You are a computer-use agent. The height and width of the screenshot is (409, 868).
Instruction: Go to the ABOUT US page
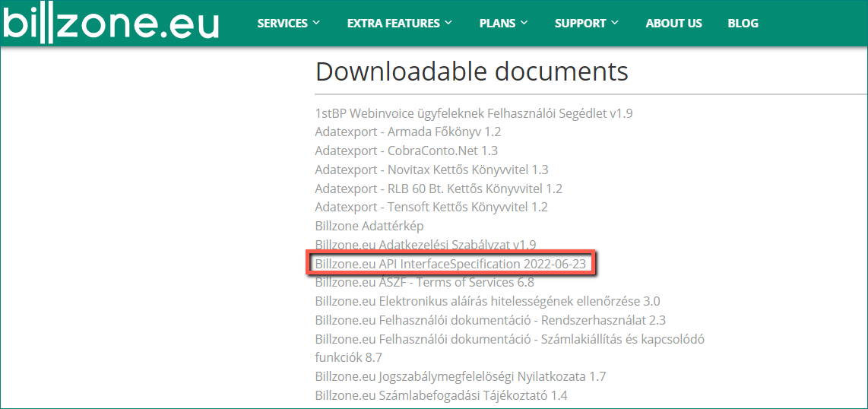(673, 24)
